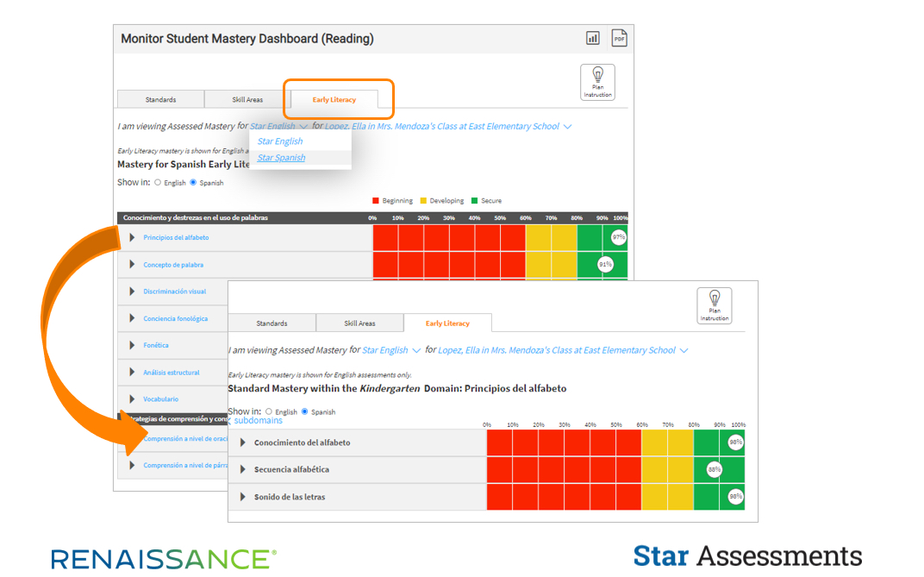The width and height of the screenshot is (924, 577).
Task: Open the Vocabulario link
Action: [x=161, y=399]
